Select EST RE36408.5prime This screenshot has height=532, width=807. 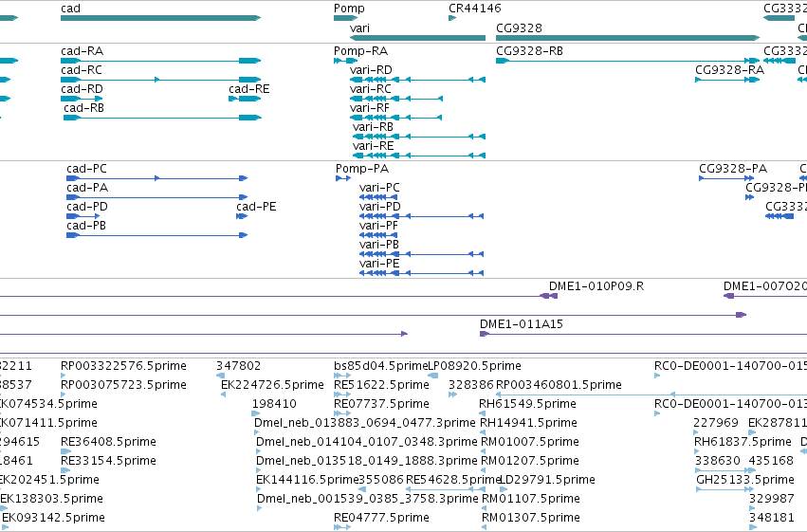(65, 451)
